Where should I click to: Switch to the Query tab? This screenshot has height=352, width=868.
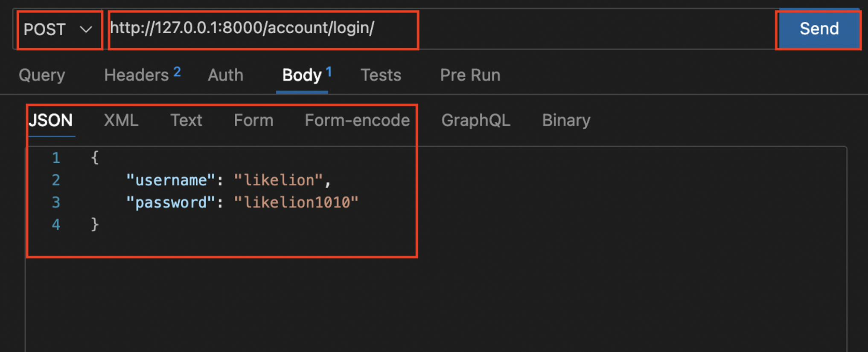tap(42, 75)
